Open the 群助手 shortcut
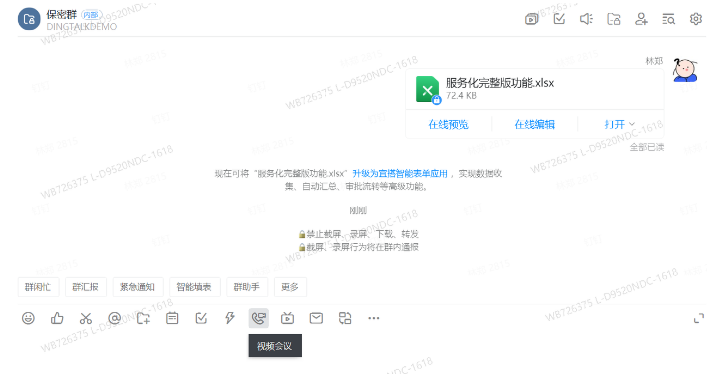Viewport: 725px width, 377px height. pos(246,287)
